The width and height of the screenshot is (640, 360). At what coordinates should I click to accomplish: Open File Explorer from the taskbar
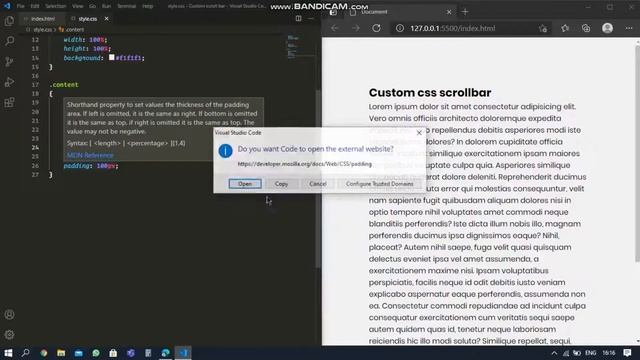(x=61, y=353)
